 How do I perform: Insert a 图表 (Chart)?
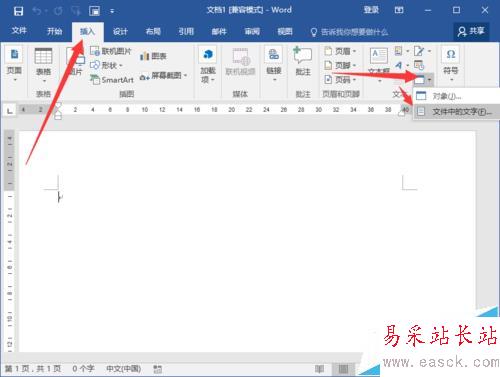(153, 56)
